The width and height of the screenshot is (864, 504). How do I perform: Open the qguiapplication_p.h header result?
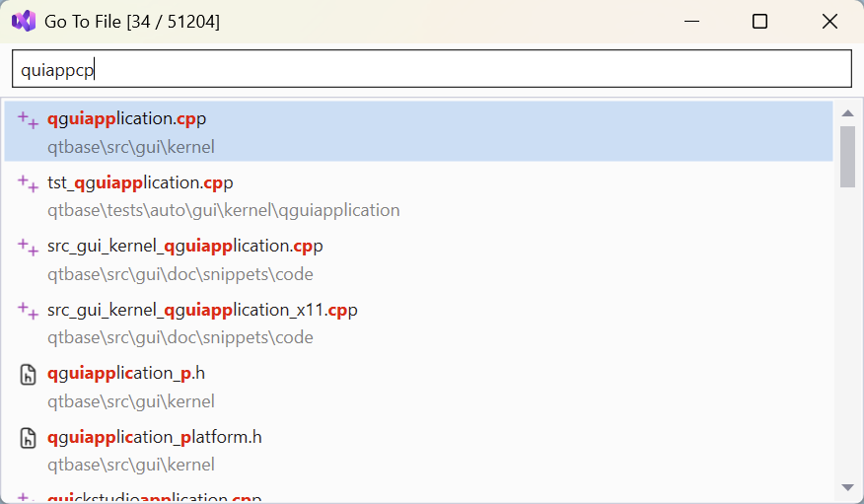pyautogui.click(x=126, y=373)
